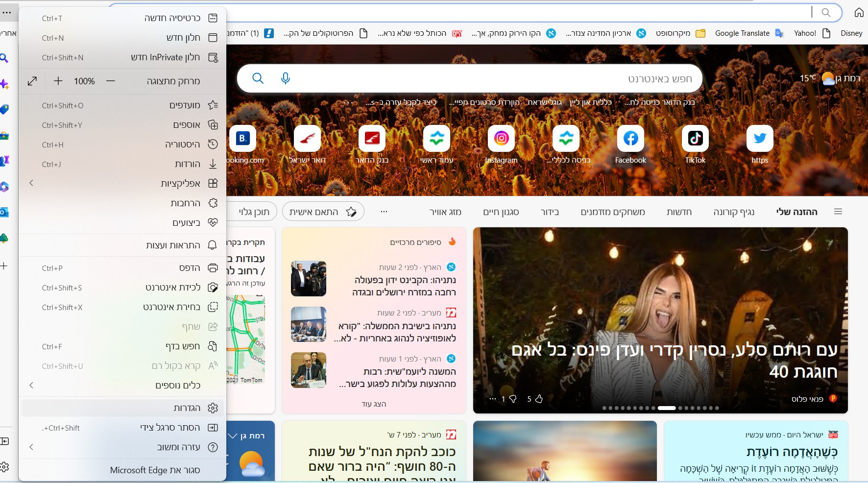Click the microphone voice search icon
The image size is (868, 483).
click(x=285, y=78)
